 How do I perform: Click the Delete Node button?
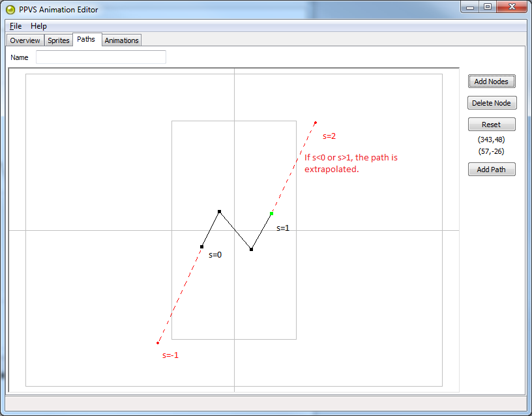pos(492,103)
